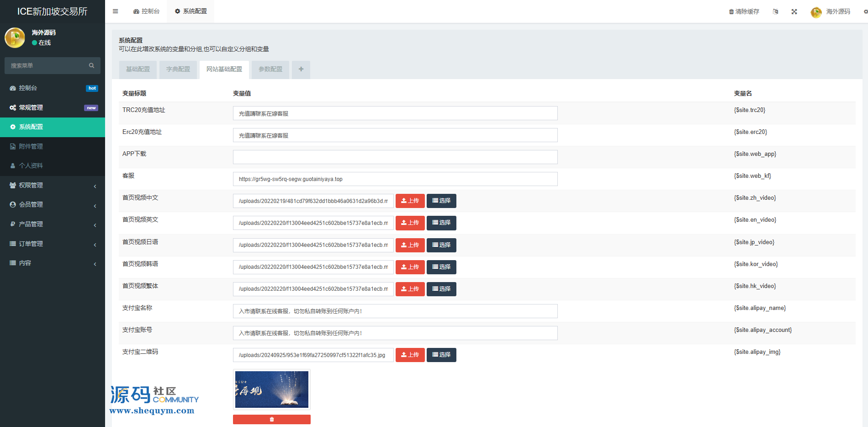The height and width of the screenshot is (427, 868).
Task: Click the empty APP下载 input field
Action: click(395, 157)
